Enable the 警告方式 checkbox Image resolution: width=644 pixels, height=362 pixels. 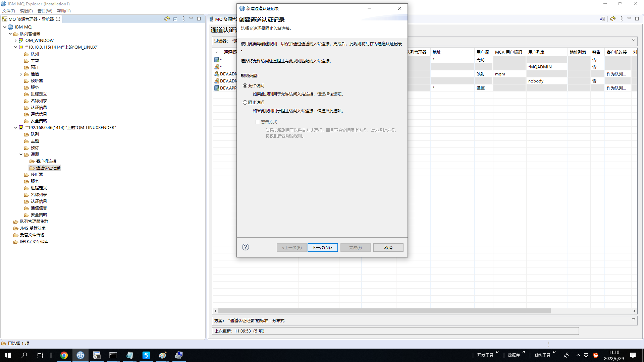click(258, 122)
